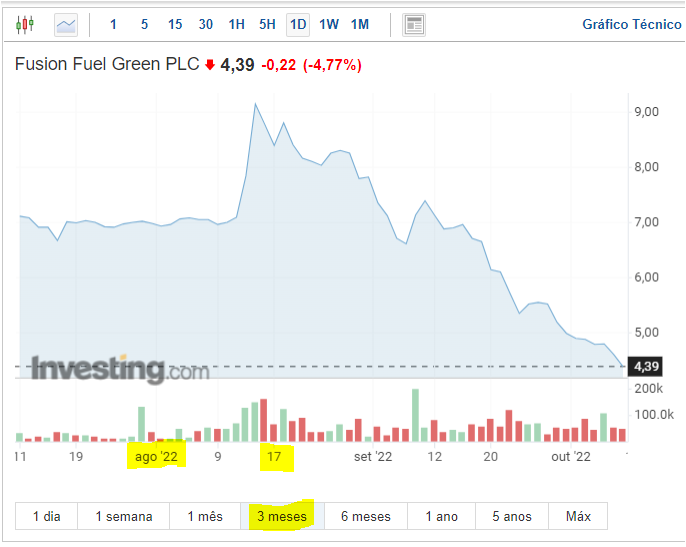Open the news overlay icon
This screenshot has height=547, width=686.
413,25
